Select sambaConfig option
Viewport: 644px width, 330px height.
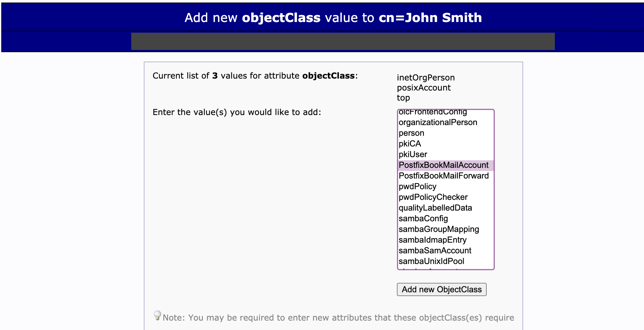click(446, 218)
